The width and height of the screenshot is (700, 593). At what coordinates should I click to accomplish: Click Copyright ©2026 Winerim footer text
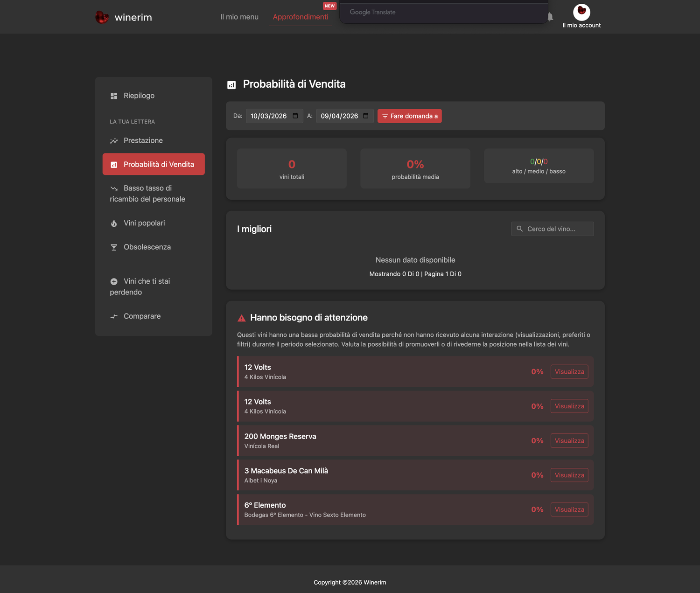click(350, 583)
